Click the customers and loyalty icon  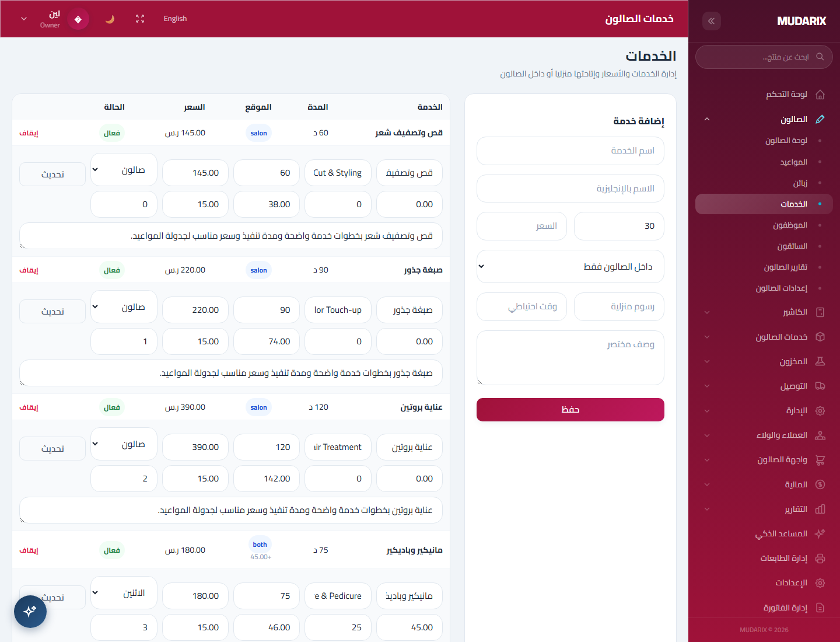(x=820, y=435)
